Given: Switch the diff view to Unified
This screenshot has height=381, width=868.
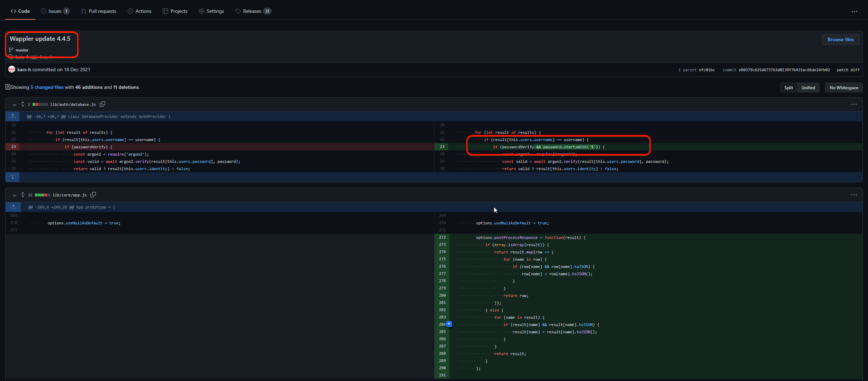Looking at the screenshot, I should point(808,87).
